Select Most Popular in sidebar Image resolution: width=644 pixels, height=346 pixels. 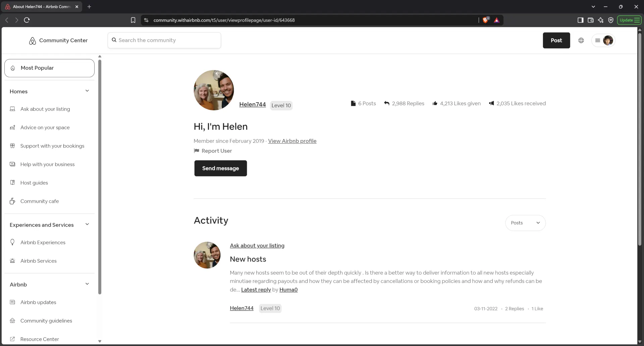pos(49,68)
